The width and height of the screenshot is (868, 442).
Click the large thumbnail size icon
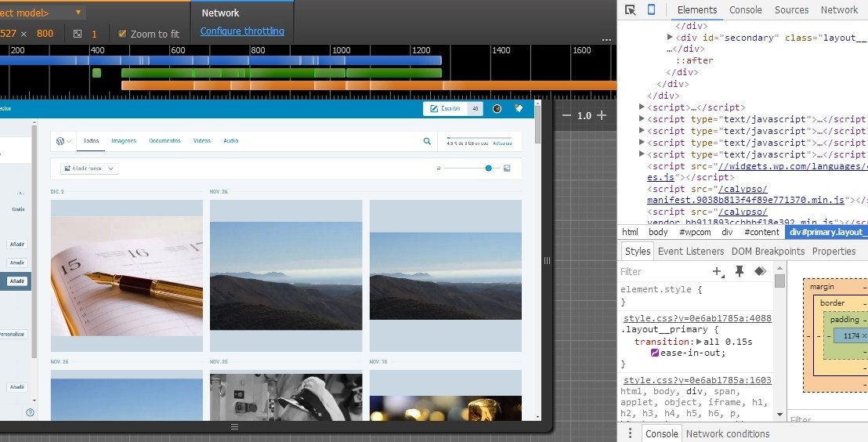[507, 168]
